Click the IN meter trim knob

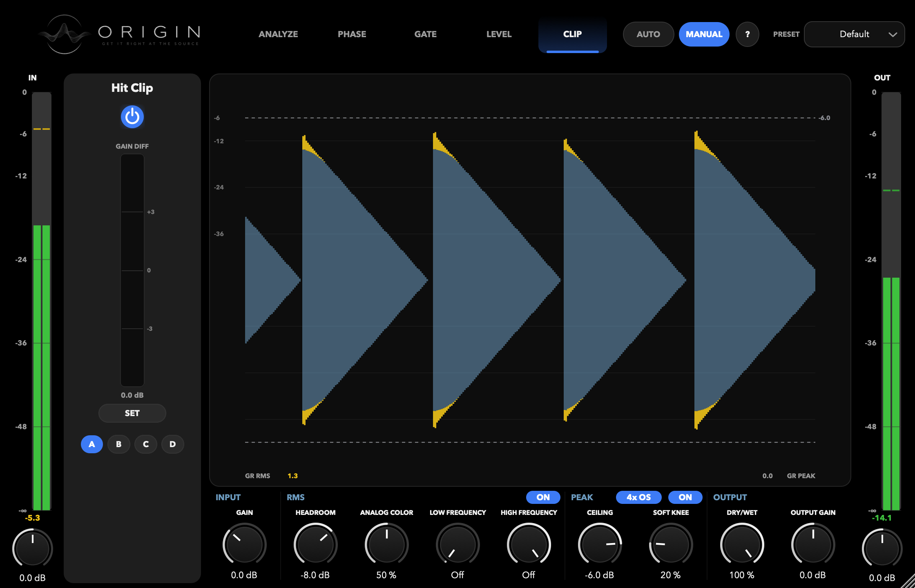click(33, 548)
